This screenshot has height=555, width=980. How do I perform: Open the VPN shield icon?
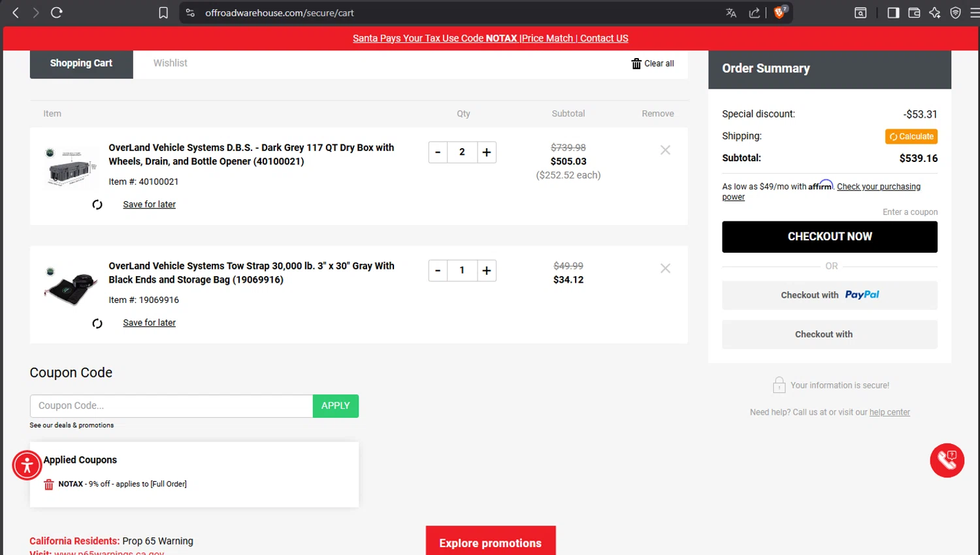point(956,12)
